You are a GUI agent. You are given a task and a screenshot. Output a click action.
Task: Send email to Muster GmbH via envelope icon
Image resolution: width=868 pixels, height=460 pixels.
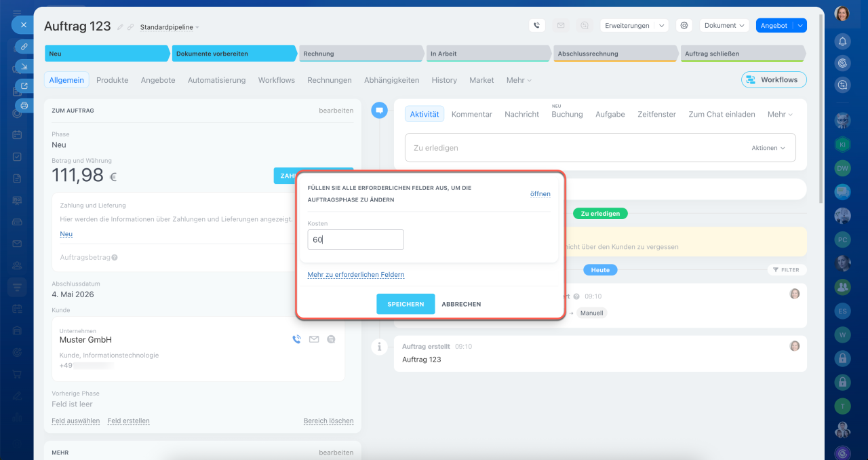314,339
